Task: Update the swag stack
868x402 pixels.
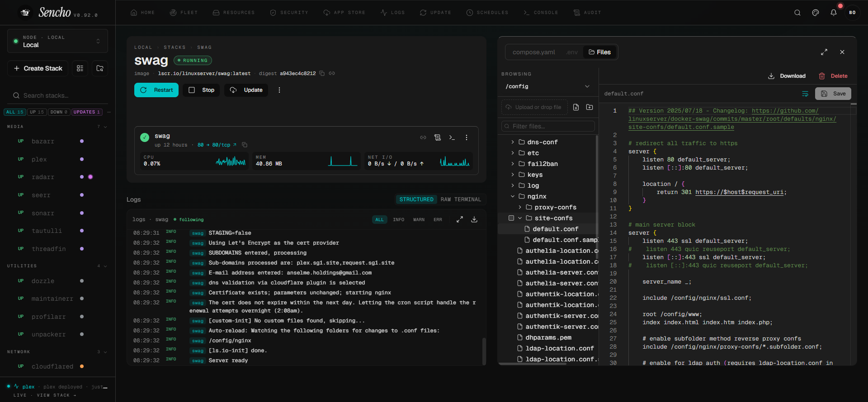Action: pos(246,90)
